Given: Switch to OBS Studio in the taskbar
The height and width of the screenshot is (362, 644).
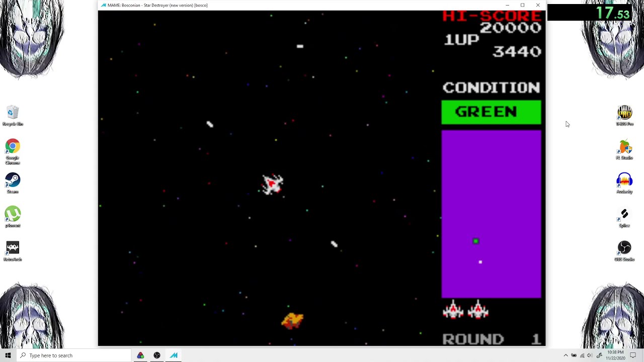Looking at the screenshot, I should click(157, 355).
